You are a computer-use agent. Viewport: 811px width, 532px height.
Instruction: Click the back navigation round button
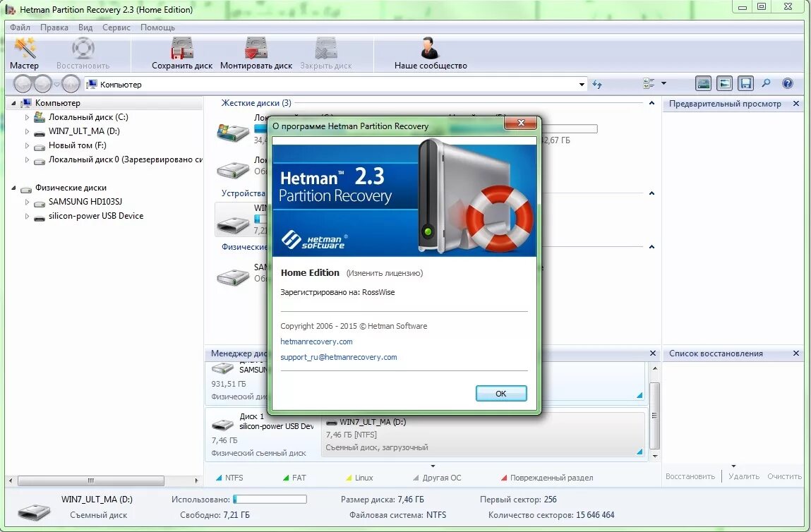pos(23,84)
